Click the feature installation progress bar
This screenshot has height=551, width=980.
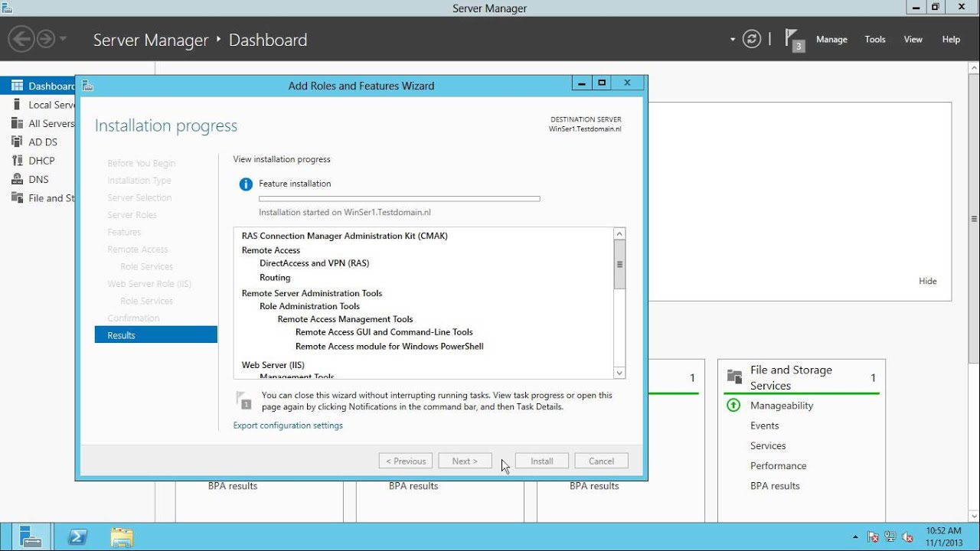[400, 199]
